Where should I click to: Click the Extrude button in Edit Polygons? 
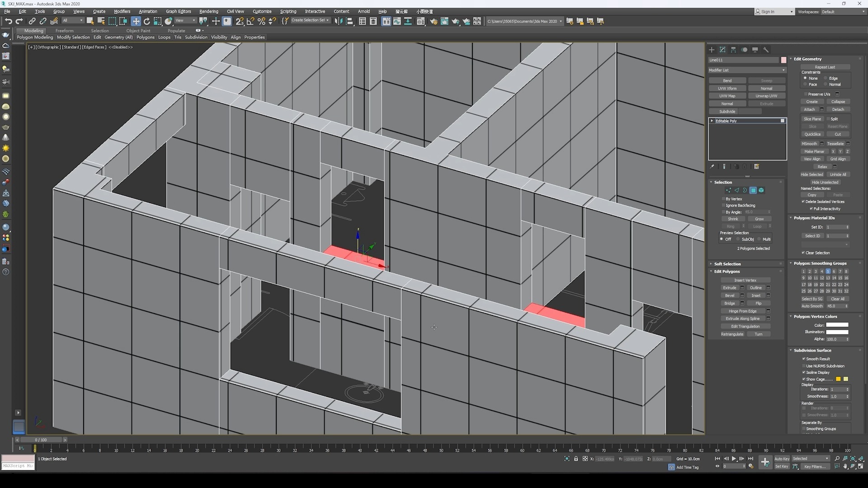(730, 288)
